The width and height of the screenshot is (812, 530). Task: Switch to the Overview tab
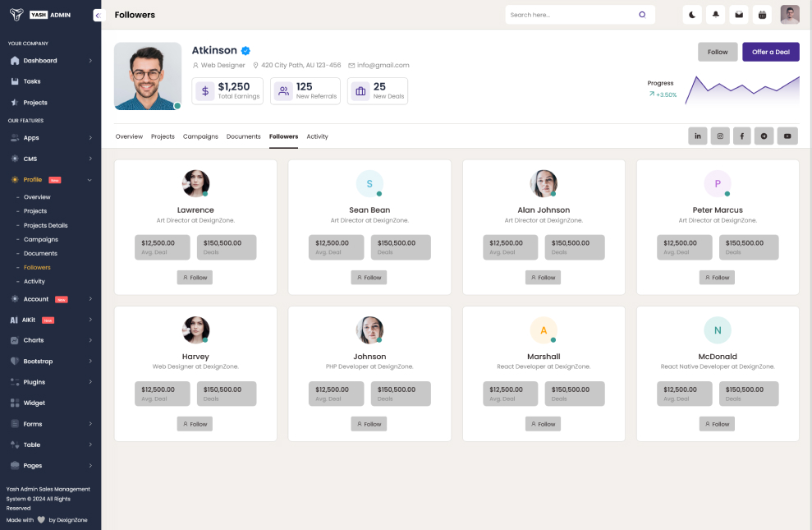[x=129, y=136]
